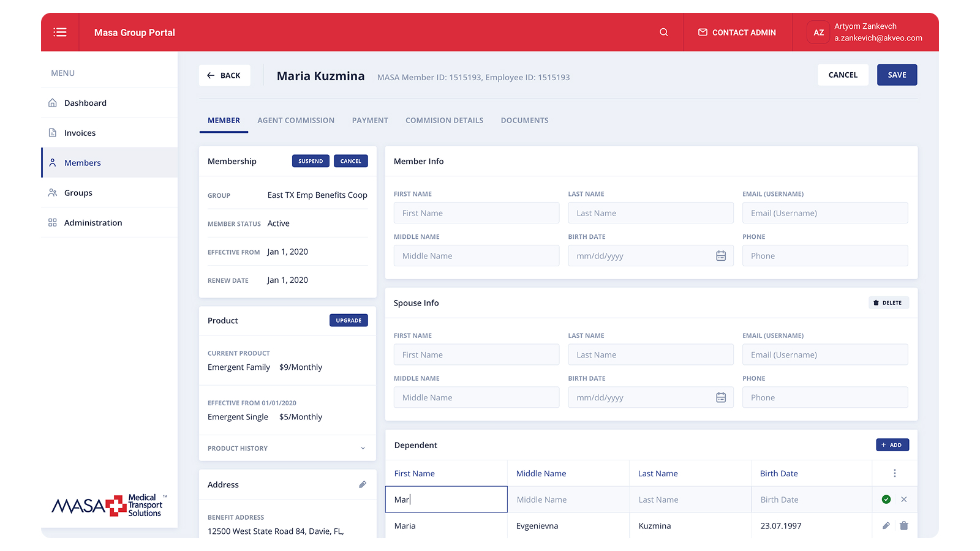The width and height of the screenshot is (980, 551).
Task: Open Member Info birth date calendar
Action: (721, 256)
